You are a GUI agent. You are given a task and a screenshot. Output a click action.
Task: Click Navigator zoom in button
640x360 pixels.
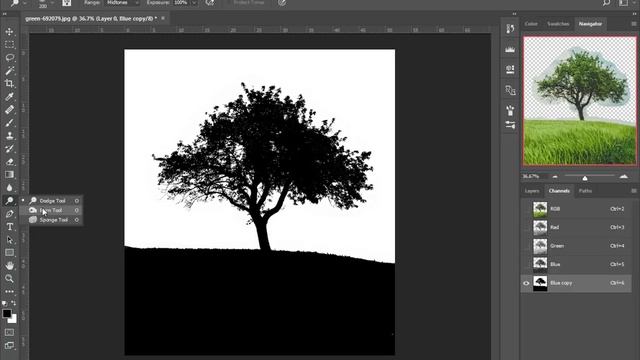(x=624, y=177)
